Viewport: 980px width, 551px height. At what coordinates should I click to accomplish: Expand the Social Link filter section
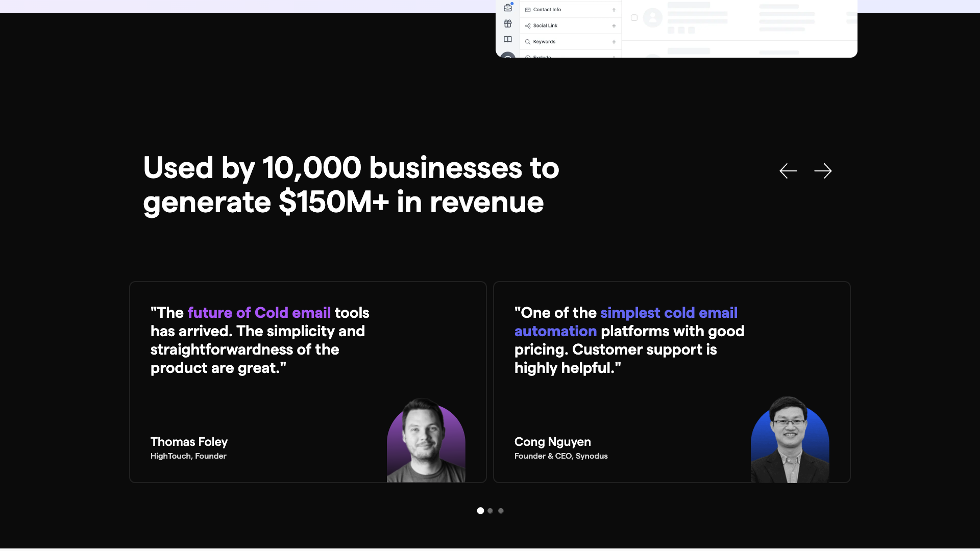(x=614, y=26)
